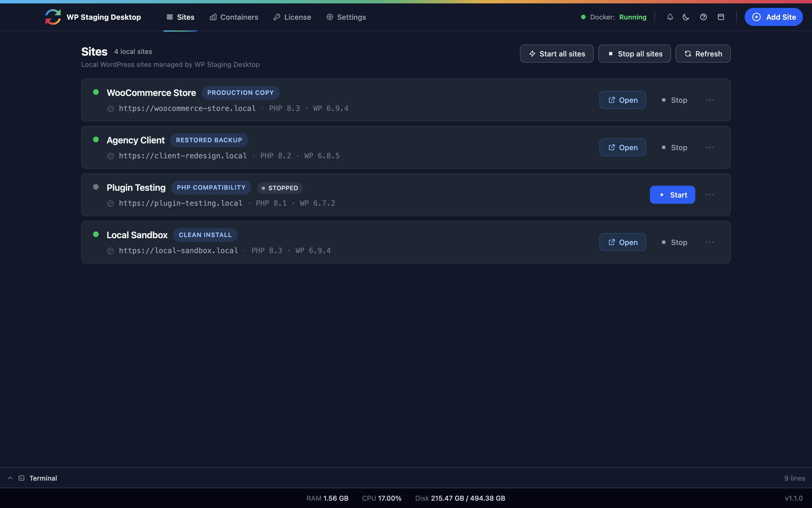Click the Disk 215.47 GB usage entry
This screenshot has height=508, width=812.
(x=460, y=498)
